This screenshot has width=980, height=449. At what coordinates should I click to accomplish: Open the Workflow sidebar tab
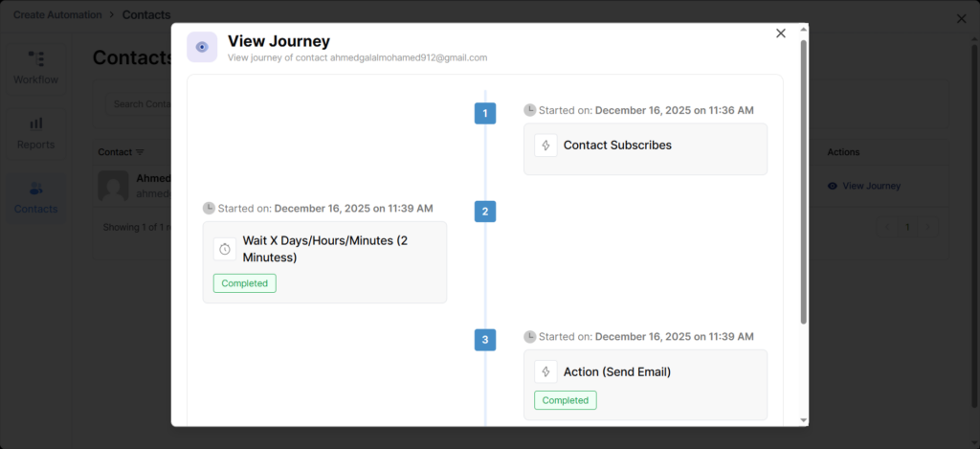tap(35, 67)
